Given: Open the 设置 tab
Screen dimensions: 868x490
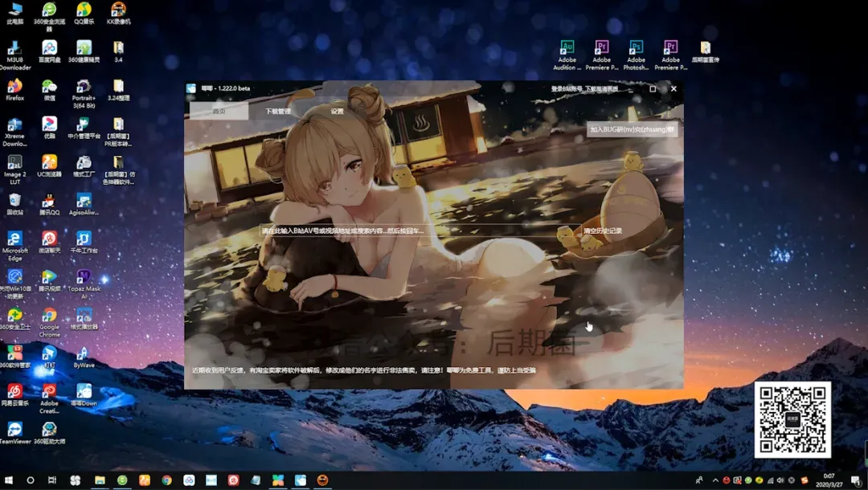Looking at the screenshot, I should click(x=337, y=111).
